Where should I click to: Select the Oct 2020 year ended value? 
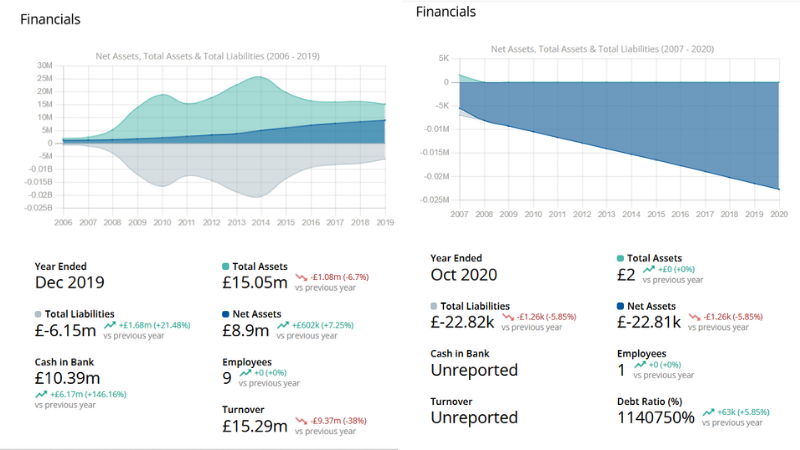pos(464,274)
